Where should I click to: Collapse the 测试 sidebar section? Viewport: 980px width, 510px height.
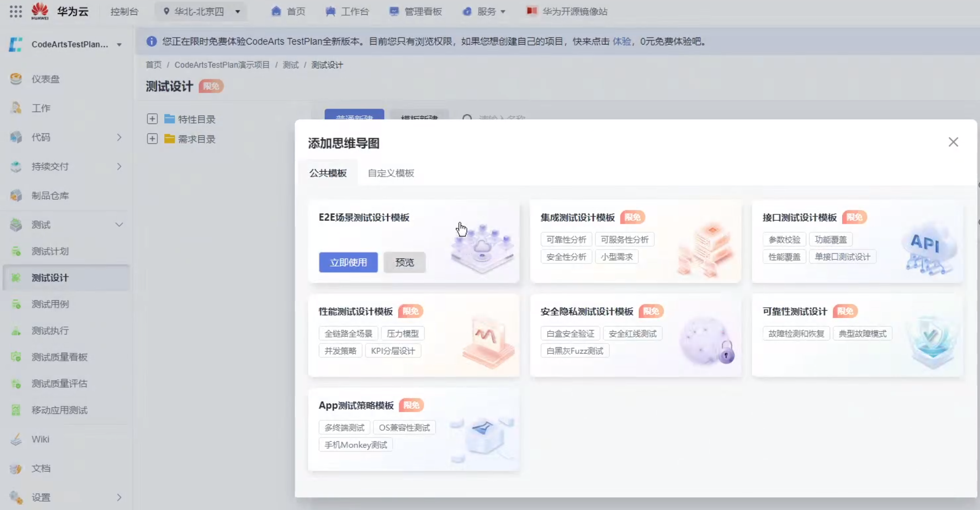point(119,225)
